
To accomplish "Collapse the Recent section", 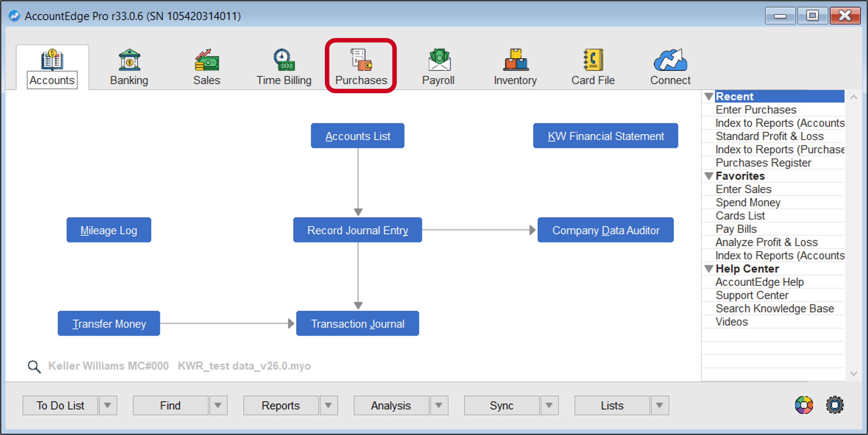I will click(x=709, y=97).
